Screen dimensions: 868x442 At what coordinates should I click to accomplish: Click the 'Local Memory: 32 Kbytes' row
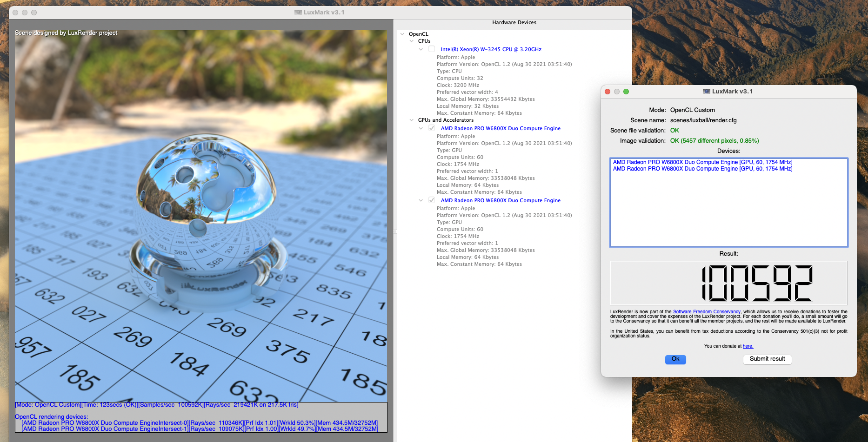(468, 106)
